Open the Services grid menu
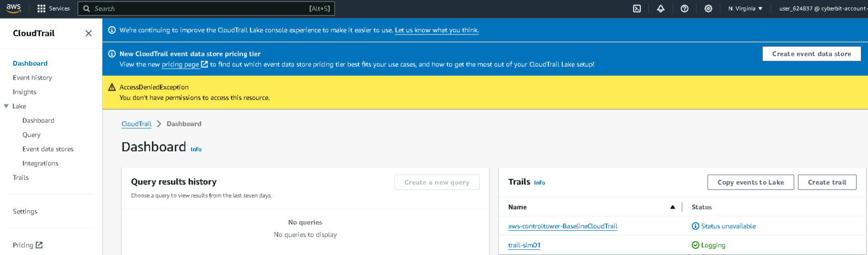The height and width of the screenshot is (255, 868). (x=42, y=9)
